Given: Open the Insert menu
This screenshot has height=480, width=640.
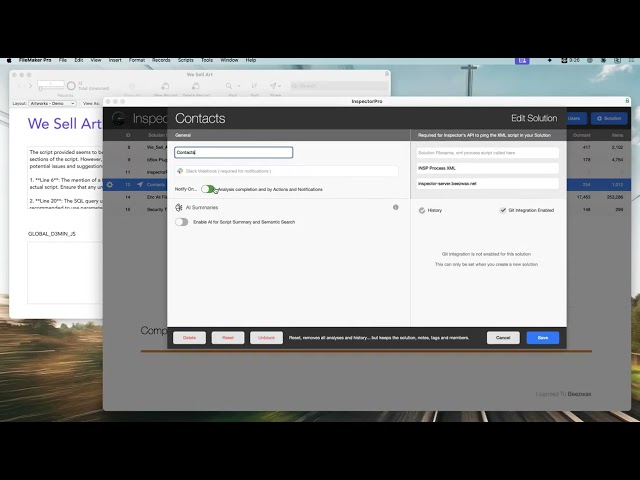Looking at the screenshot, I should click(115, 60).
